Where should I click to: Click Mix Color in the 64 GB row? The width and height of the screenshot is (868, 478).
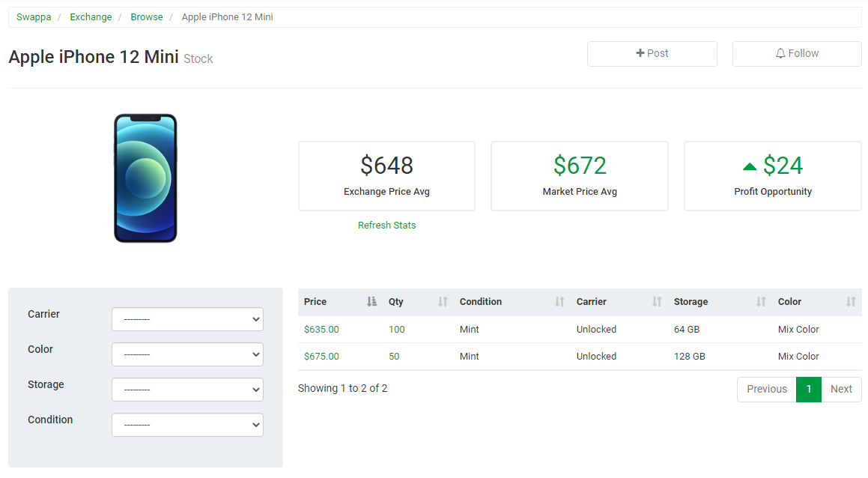tap(798, 330)
